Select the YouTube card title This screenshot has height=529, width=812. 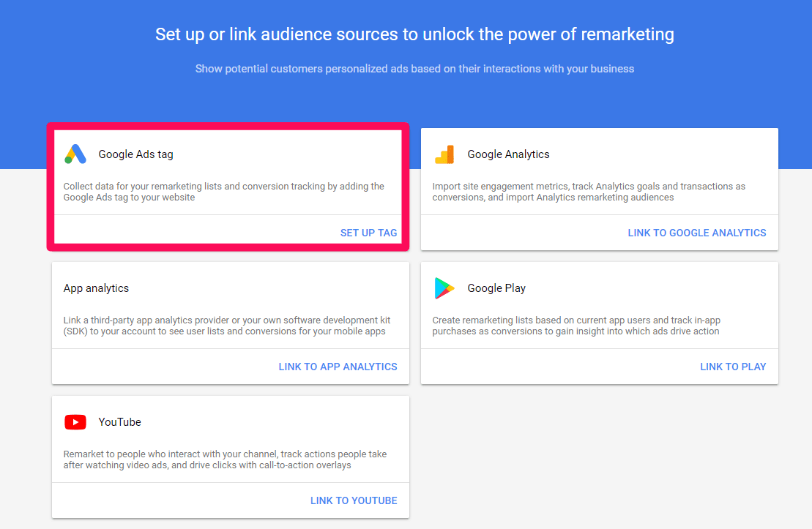coord(119,422)
